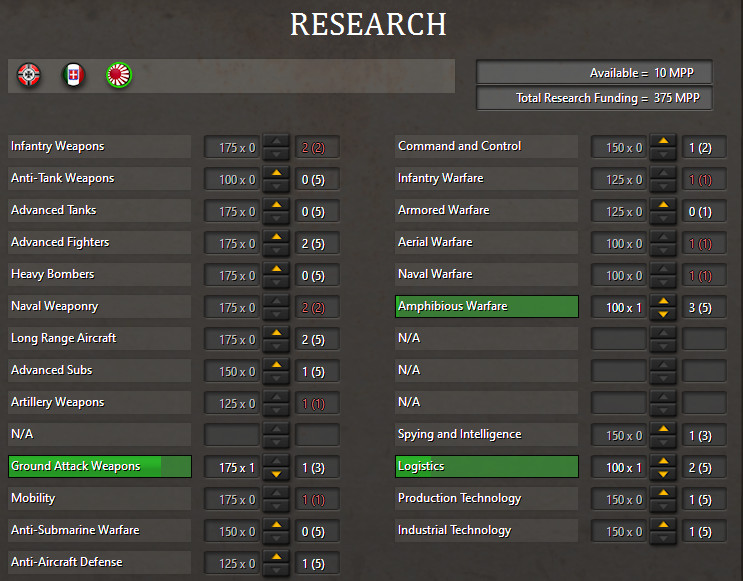The height and width of the screenshot is (581, 743).
Task: Click Armored Warfare level value 0 (1)
Action: click(704, 211)
